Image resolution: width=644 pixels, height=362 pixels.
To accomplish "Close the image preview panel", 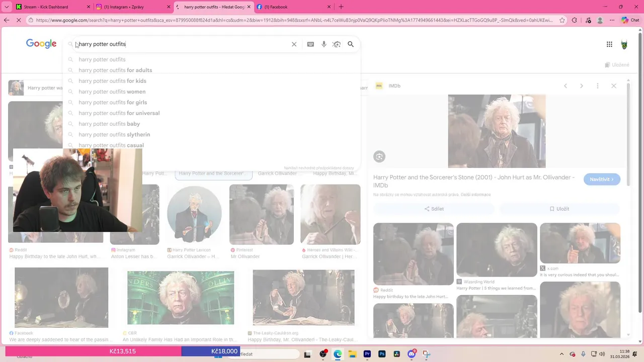I will point(614,86).
